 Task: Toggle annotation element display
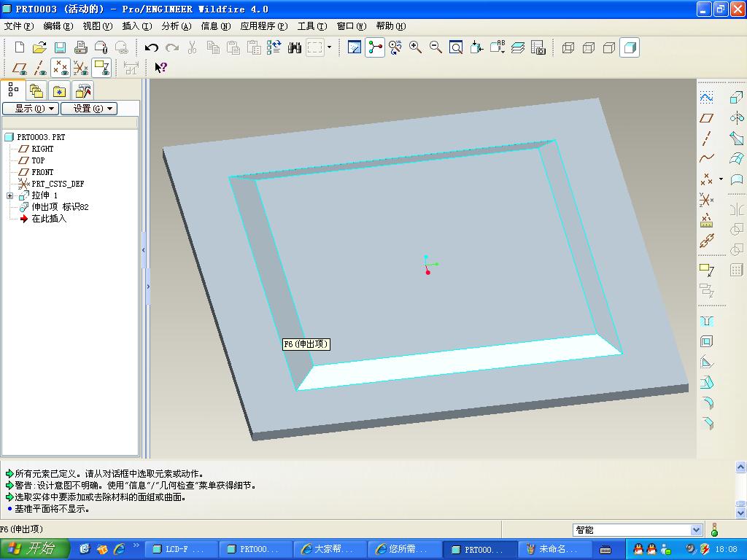[x=101, y=68]
